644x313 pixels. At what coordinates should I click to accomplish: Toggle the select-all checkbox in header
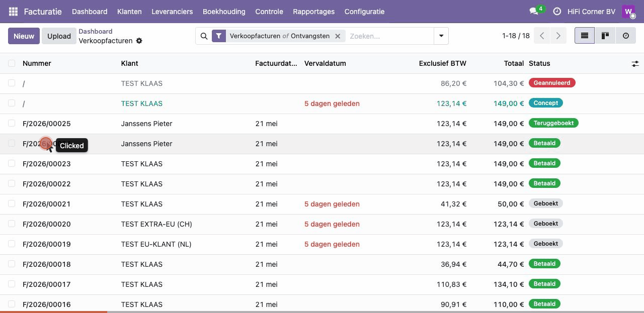point(12,63)
